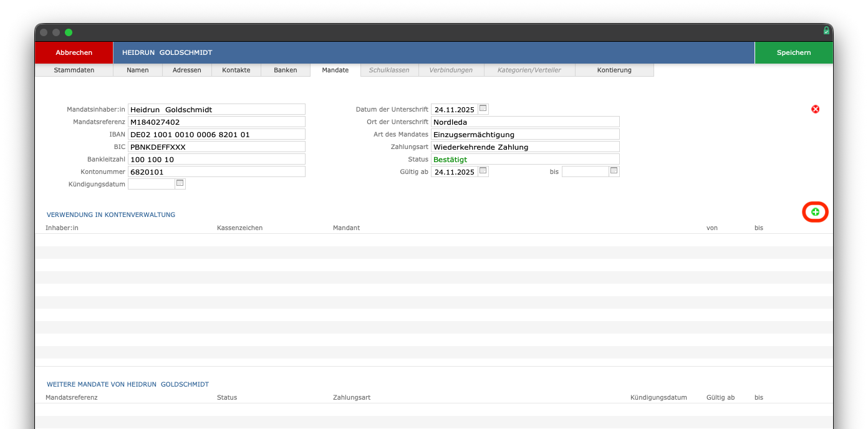Open the Status field showing Bestätigt
Screen dimensions: 868x429
pyautogui.click(x=525, y=159)
